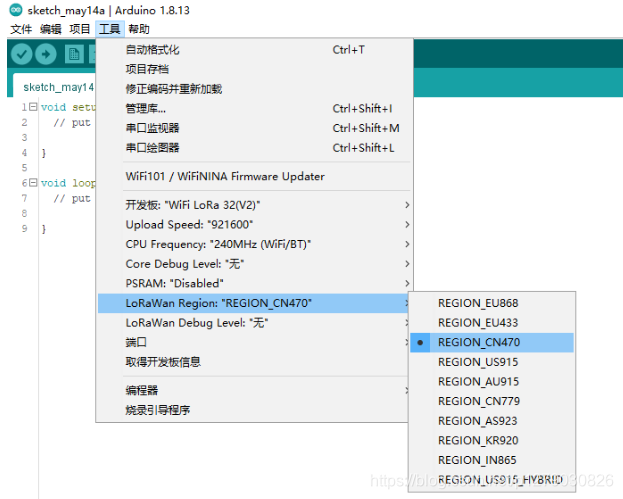This screenshot has height=499, width=623.
Task: Expand 开发板 WiFi LoRa 32(V2) submenu
Action: click(253, 205)
